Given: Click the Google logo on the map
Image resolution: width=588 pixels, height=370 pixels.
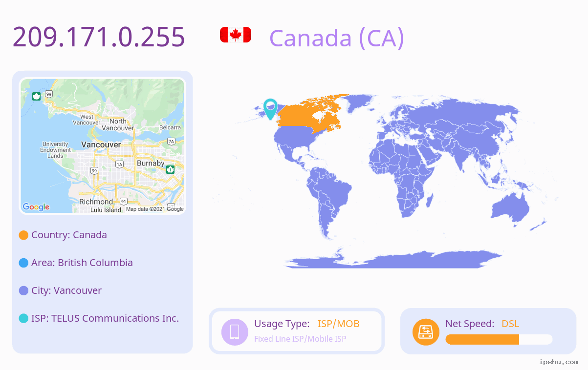Looking at the screenshot, I should pos(36,207).
